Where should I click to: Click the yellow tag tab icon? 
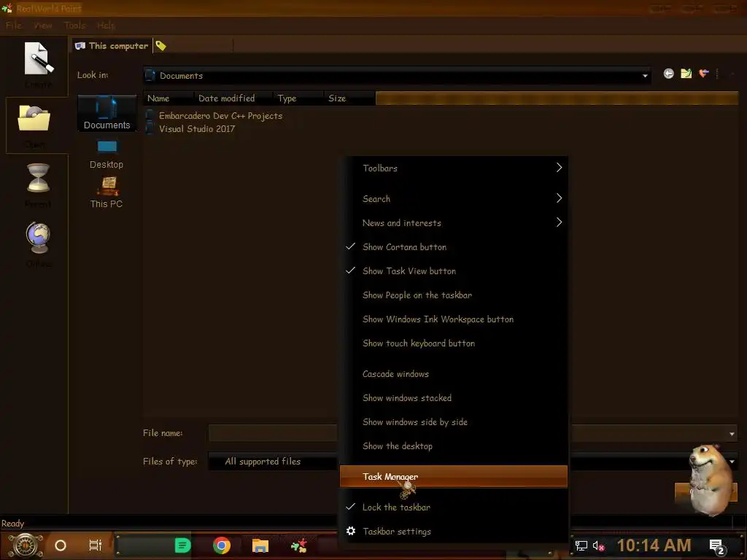coord(161,46)
